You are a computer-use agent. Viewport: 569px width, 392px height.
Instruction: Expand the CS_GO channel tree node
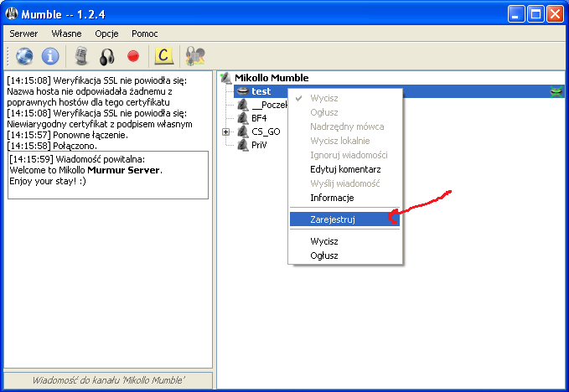[225, 132]
